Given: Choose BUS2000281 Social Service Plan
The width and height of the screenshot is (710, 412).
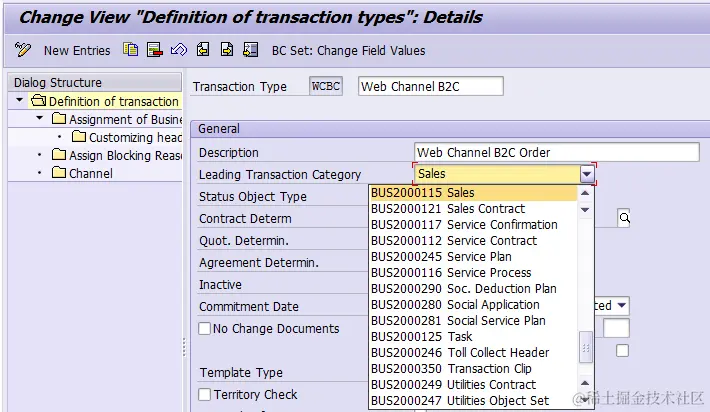Looking at the screenshot, I should coord(473,321).
